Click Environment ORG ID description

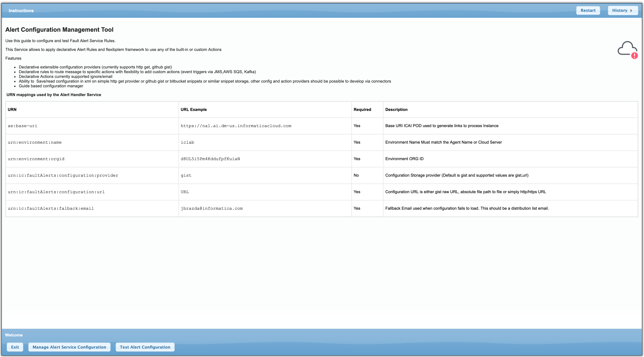pyautogui.click(x=404, y=159)
